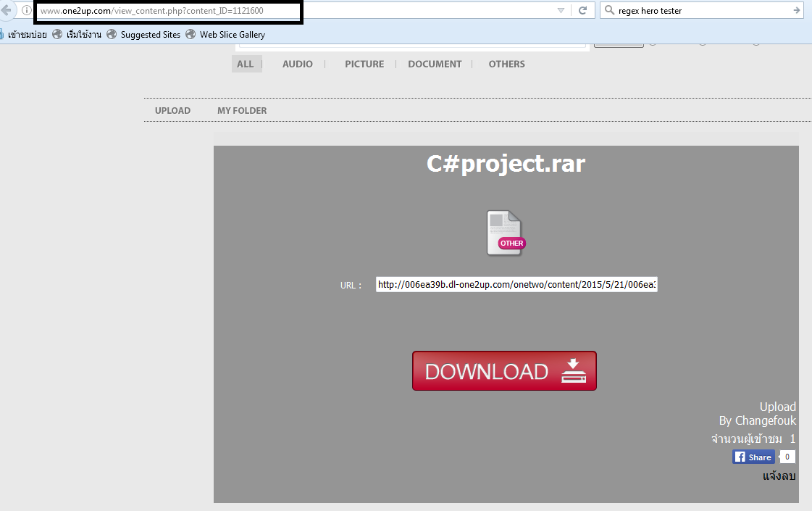Switch to the PICTURE tab
The image size is (812, 511).
tap(364, 65)
